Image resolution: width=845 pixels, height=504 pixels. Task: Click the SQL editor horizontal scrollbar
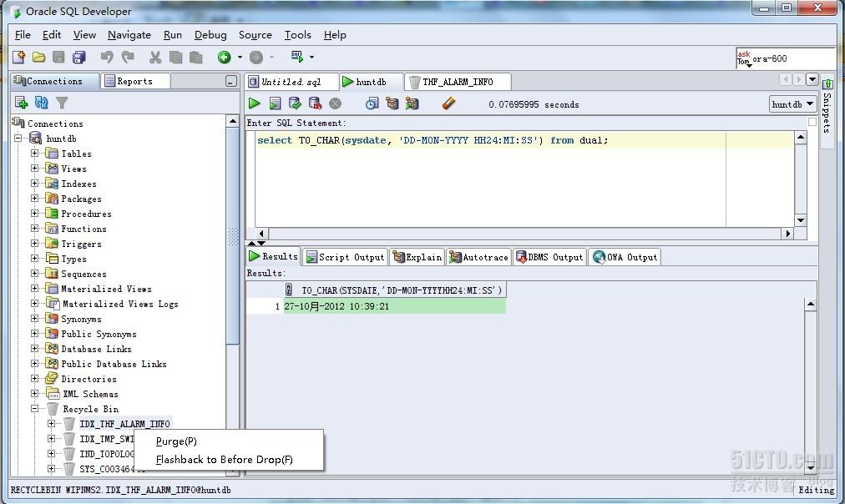(x=525, y=234)
